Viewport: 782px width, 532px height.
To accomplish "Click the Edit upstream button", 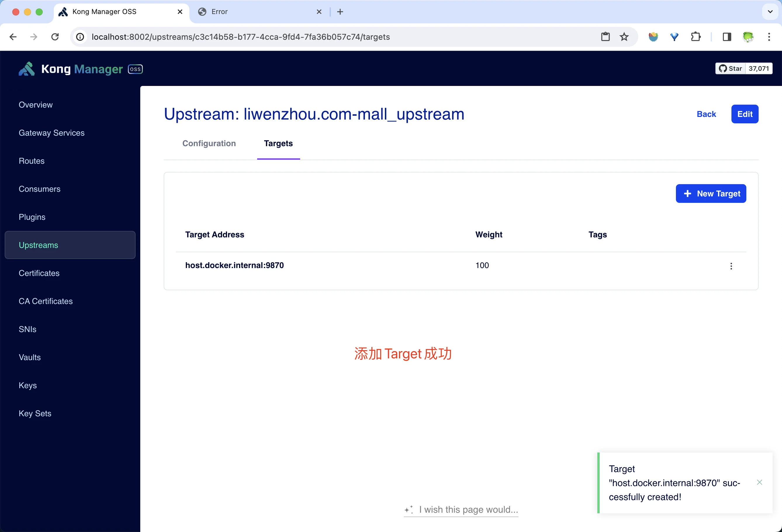I will [745, 114].
